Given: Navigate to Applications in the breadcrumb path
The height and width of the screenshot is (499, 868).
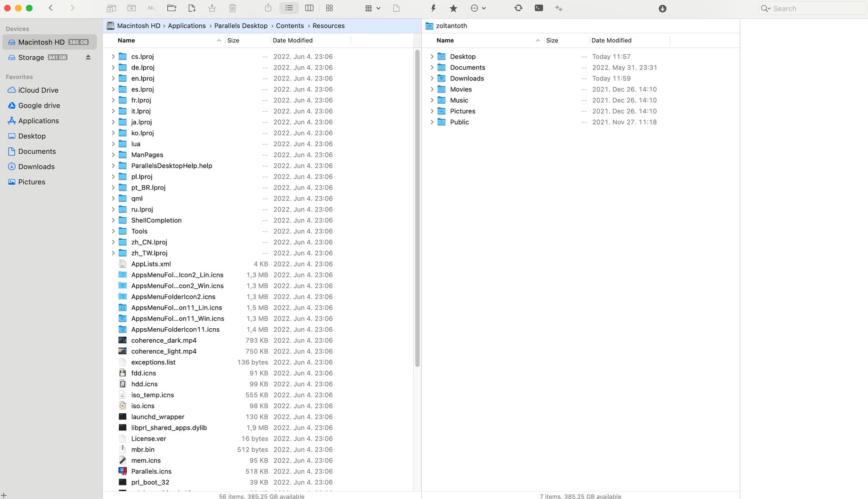Looking at the screenshot, I should pyautogui.click(x=186, y=26).
